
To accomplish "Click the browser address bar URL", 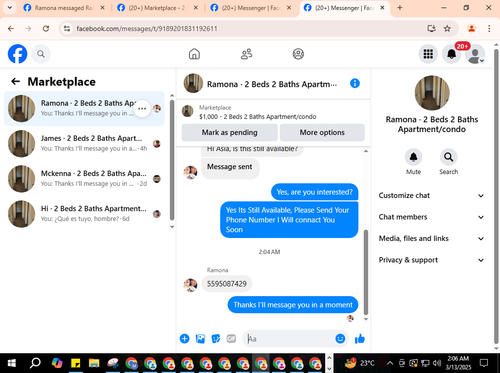I will click(x=147, y=29).
